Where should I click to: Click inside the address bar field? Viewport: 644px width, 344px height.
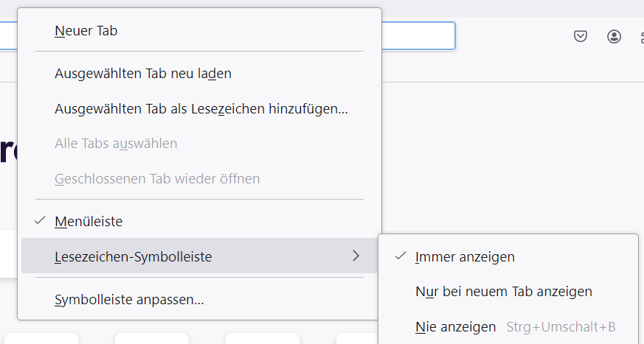click(x=417, y=36)
